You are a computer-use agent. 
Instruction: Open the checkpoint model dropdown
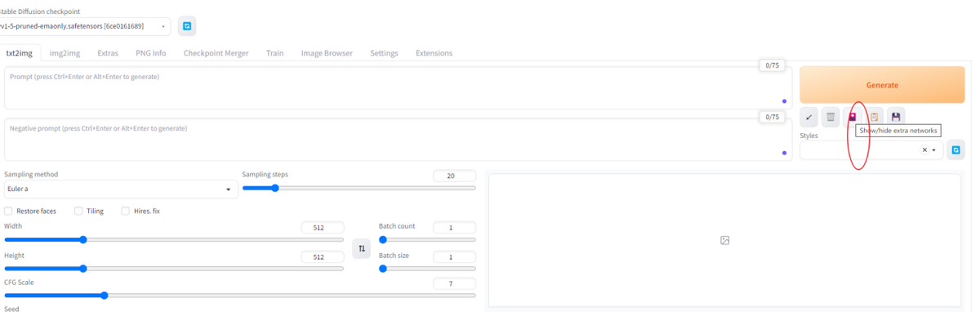[86, 26]
